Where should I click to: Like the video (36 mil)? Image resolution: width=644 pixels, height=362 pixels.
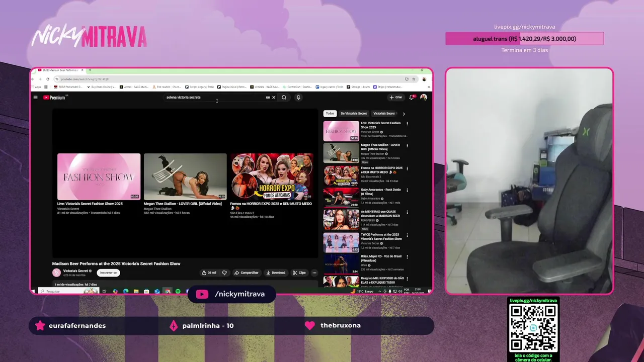point(209,273)
